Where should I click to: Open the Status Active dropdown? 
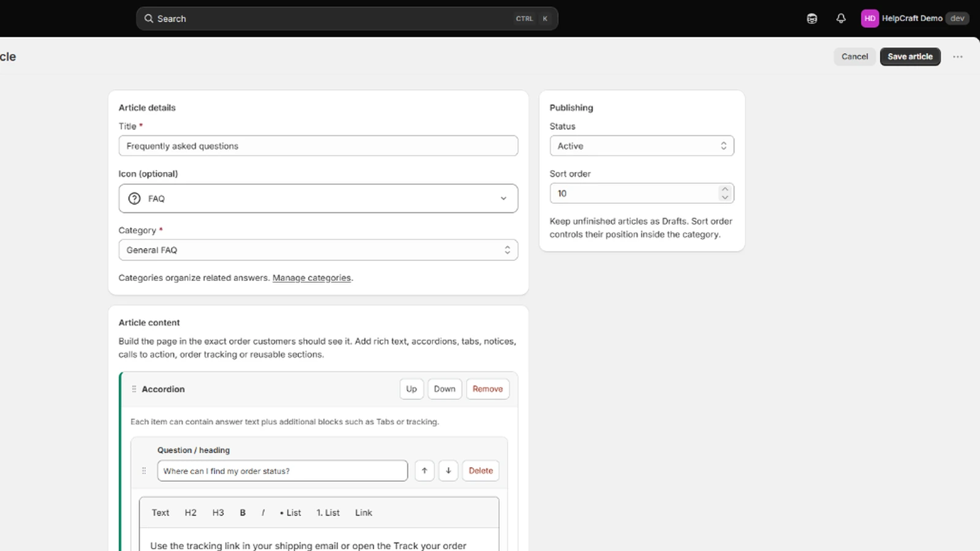[x=642, y=146]
